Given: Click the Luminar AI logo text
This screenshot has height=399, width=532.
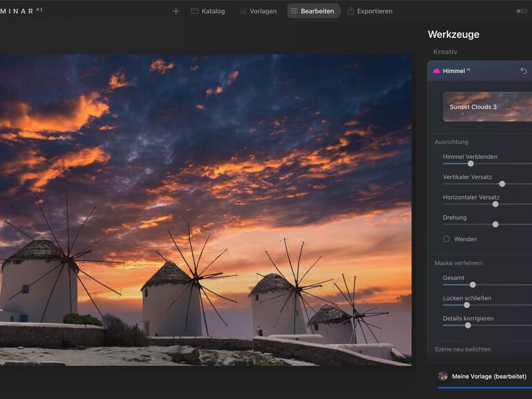Looking at the screenshot, I should point(21,11).
